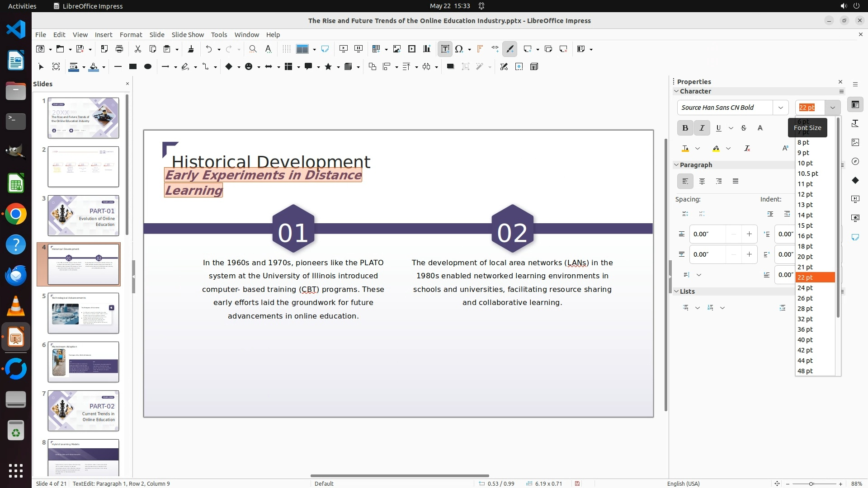The image size is (868, 488).
Task: Choose 14 pt from font size list
Action: click(805, 215)
